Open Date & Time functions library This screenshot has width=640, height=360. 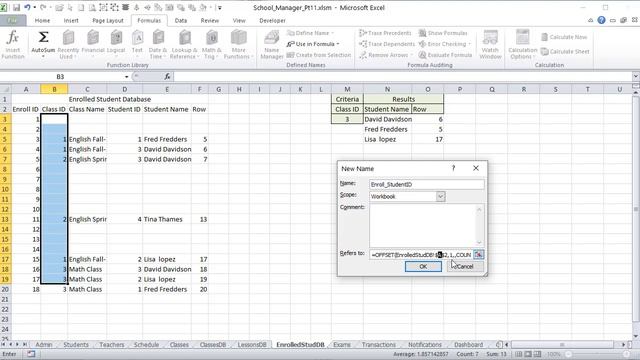(158, 45)
